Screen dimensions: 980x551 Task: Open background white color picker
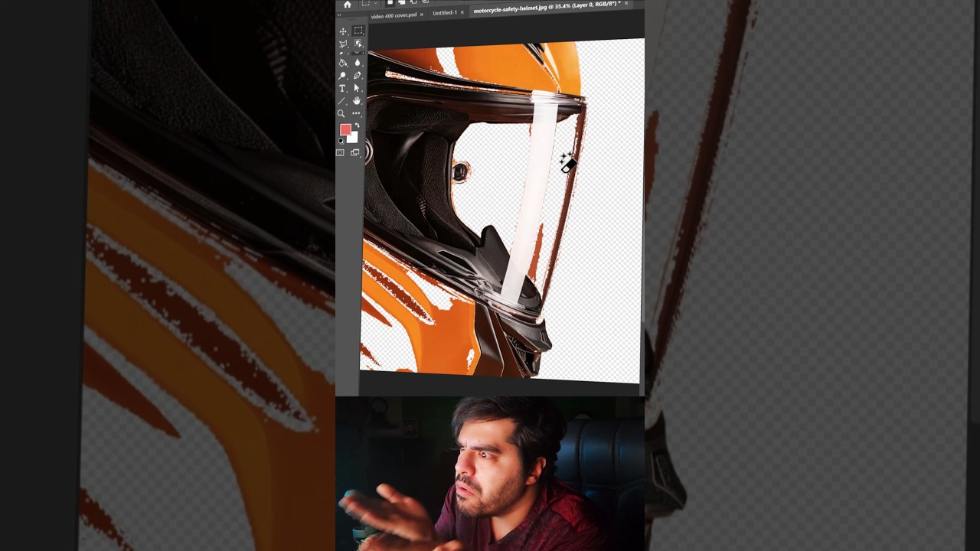pos(353,138)
